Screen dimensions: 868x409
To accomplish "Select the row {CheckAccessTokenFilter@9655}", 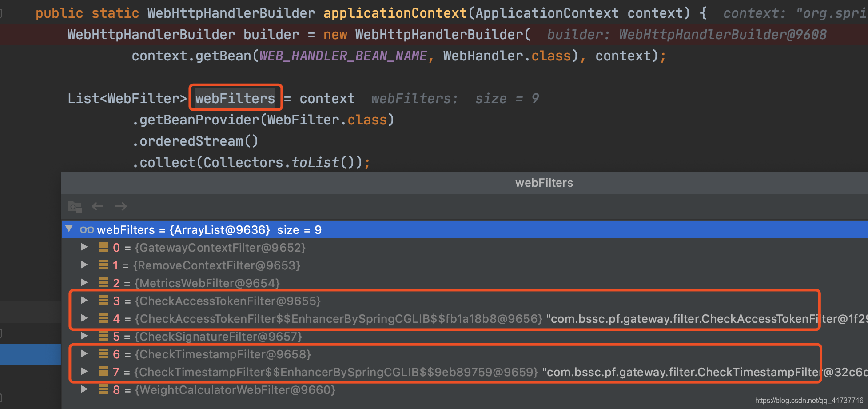I will [x=465, y=301].
